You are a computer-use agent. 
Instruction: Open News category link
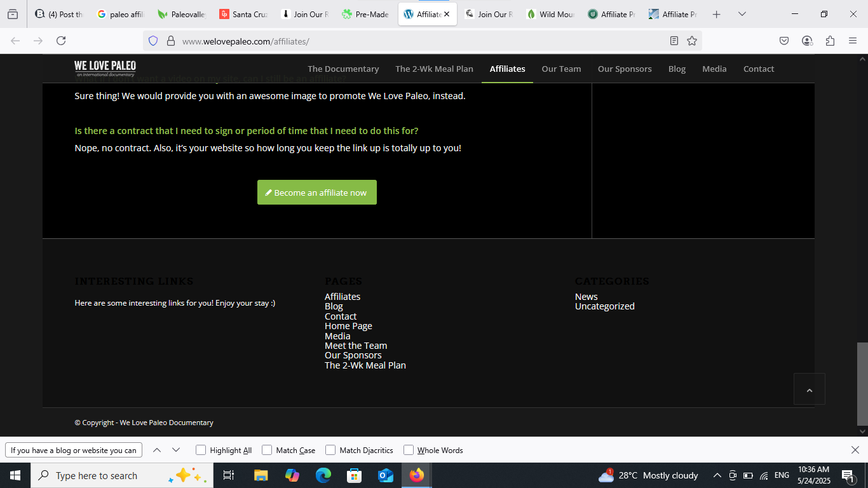[587, 297]
